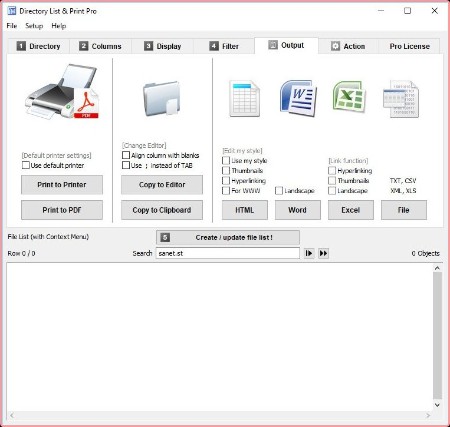
Task: Click the 'XML, XLS' format text
Action: pyautogui.click(x=403, y=191)
